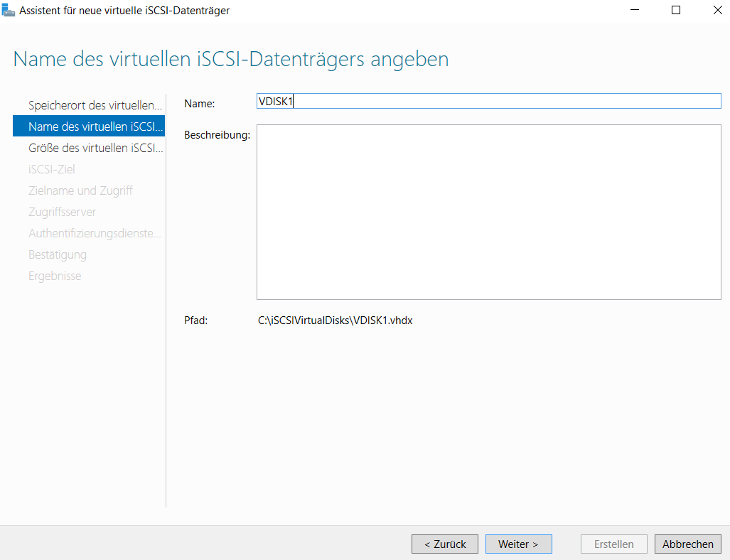Click the 'iSCSI-Ziel' step in the sidebar
Image resolution: width=730 pixels, height=560 pixels.
(52, 169)
